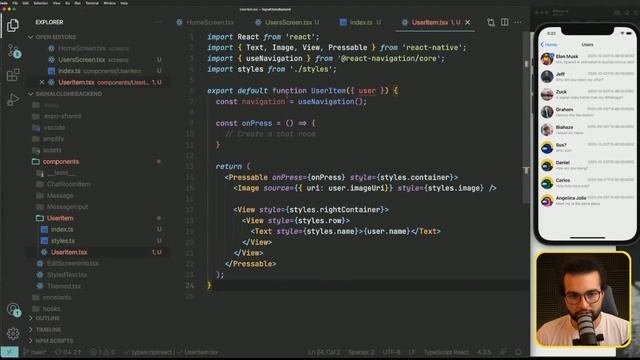Open the Source Control view
The image size is (640, 360).
[x=13, y=51]
